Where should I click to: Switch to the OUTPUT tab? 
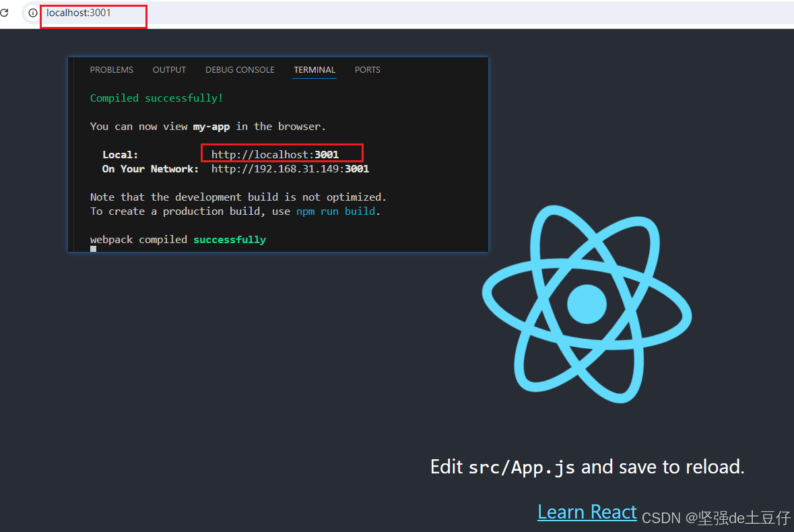point(169,70)
